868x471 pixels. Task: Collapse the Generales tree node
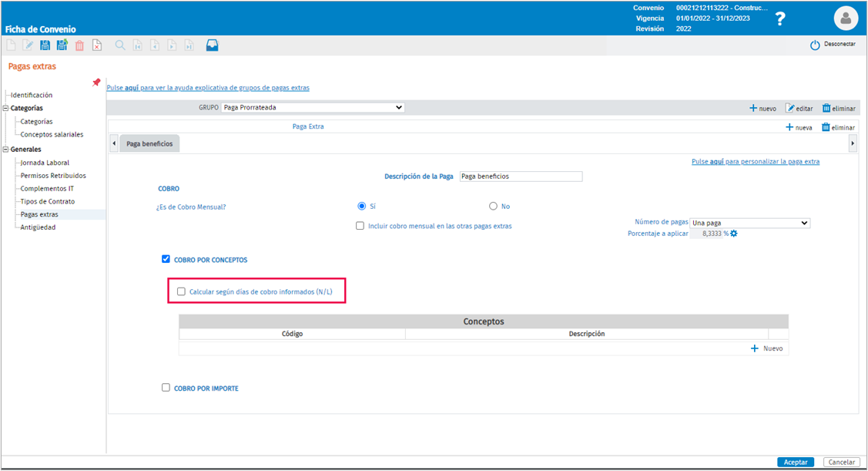(6, 149)
